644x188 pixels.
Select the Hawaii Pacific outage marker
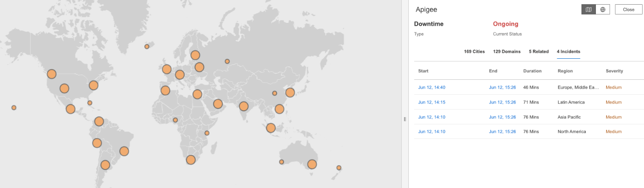coord(14,108)
